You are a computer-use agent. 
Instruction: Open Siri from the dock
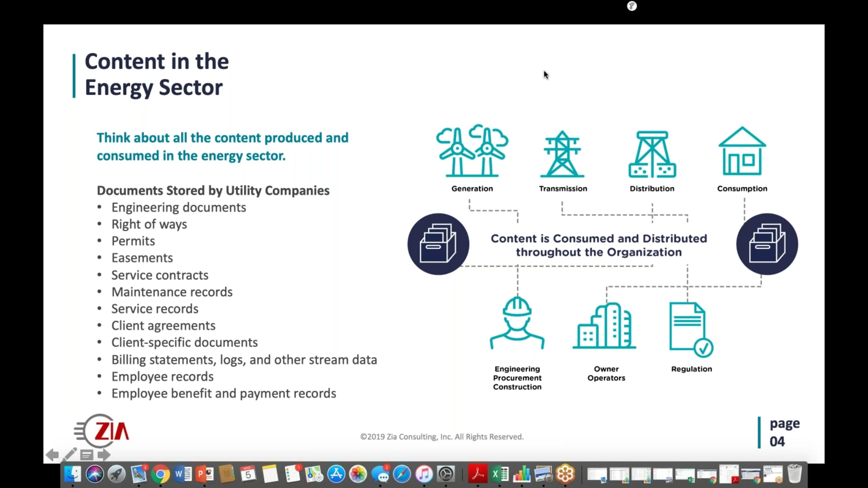point(95,474)
